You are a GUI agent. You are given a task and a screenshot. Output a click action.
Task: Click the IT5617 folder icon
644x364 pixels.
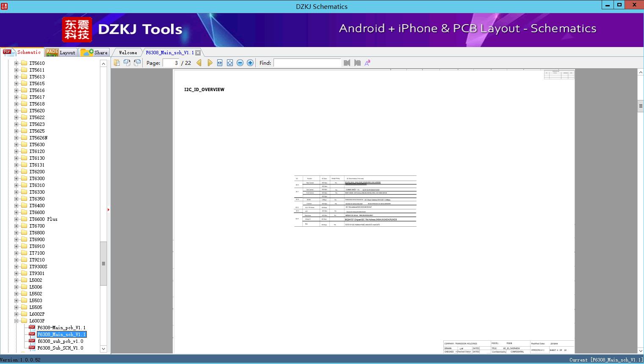pos(24,97)
